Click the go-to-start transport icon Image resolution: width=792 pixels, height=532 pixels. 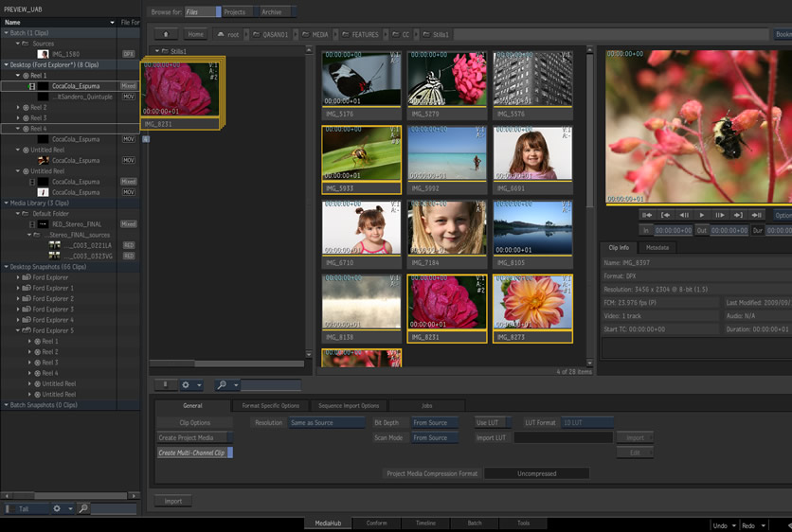pos(647,215)
